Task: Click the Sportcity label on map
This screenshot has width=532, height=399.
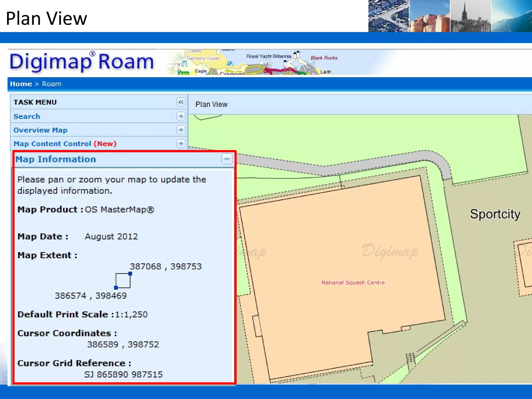Action: 495,214
